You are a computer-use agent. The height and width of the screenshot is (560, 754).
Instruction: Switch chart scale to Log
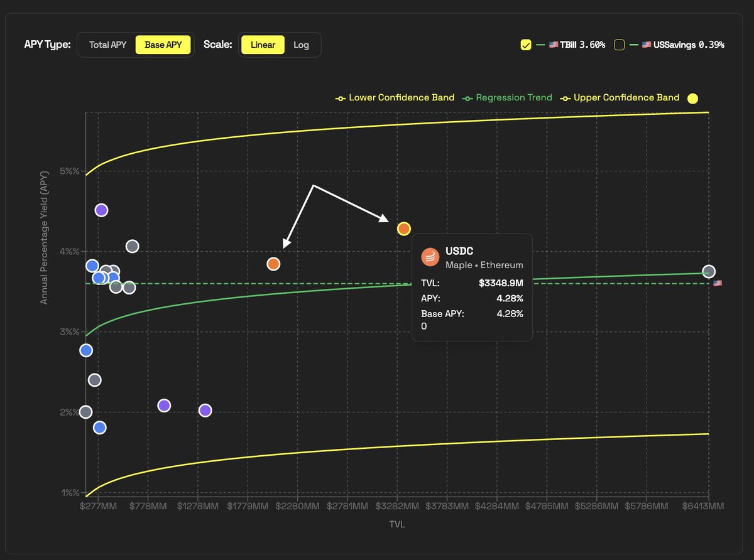point(302,45)
